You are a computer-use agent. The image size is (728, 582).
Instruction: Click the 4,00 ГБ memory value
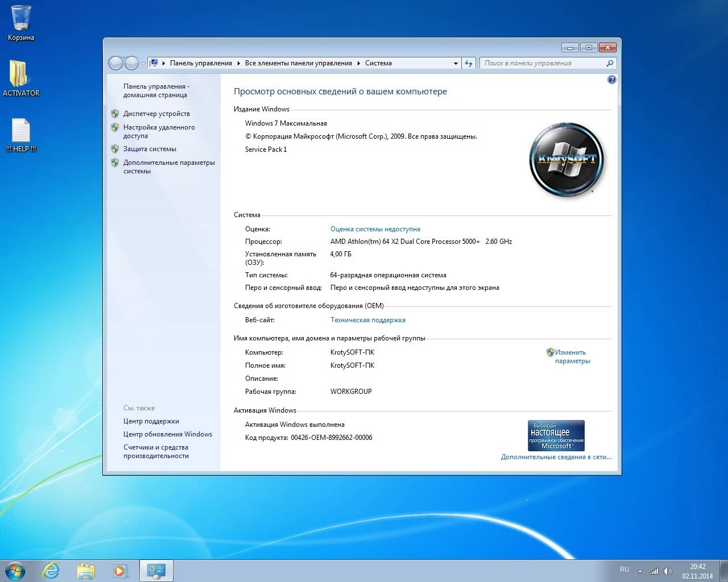341,254
